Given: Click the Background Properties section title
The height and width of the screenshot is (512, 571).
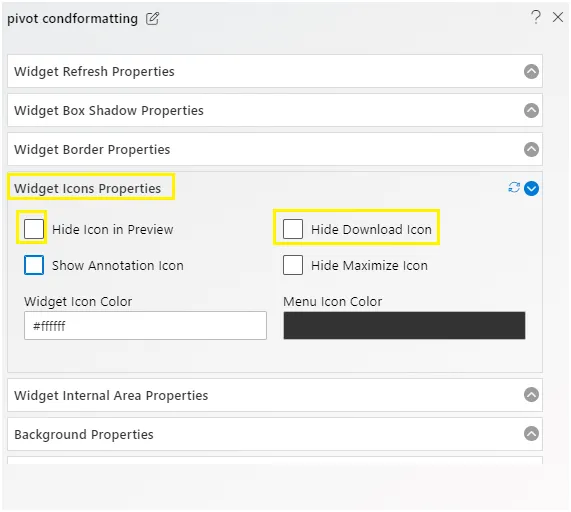Looking at the screenshot, I should (84, 434).
